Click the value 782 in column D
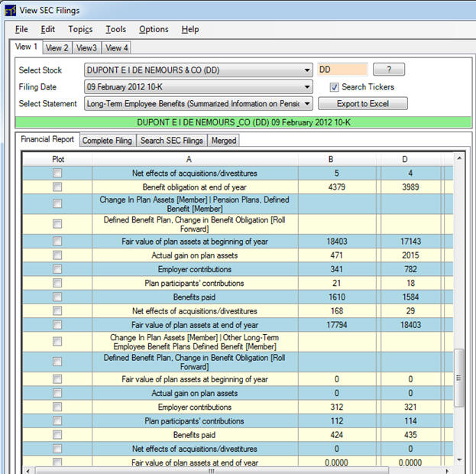 pos(410,269)
